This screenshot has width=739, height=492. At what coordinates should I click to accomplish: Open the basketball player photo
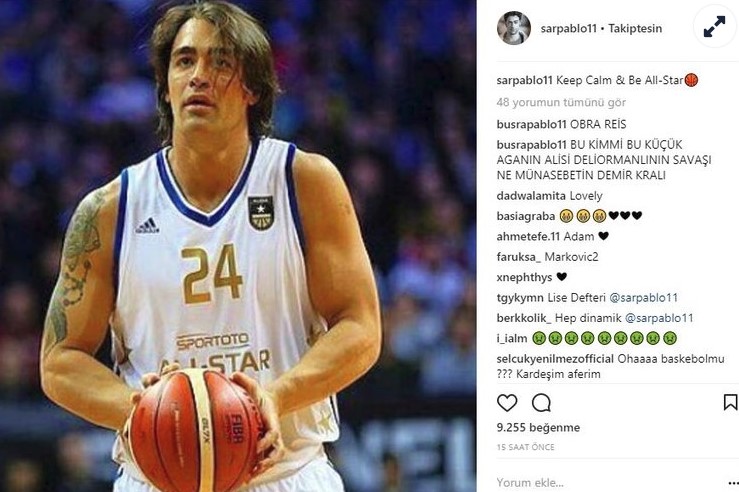tap(238, 246)
